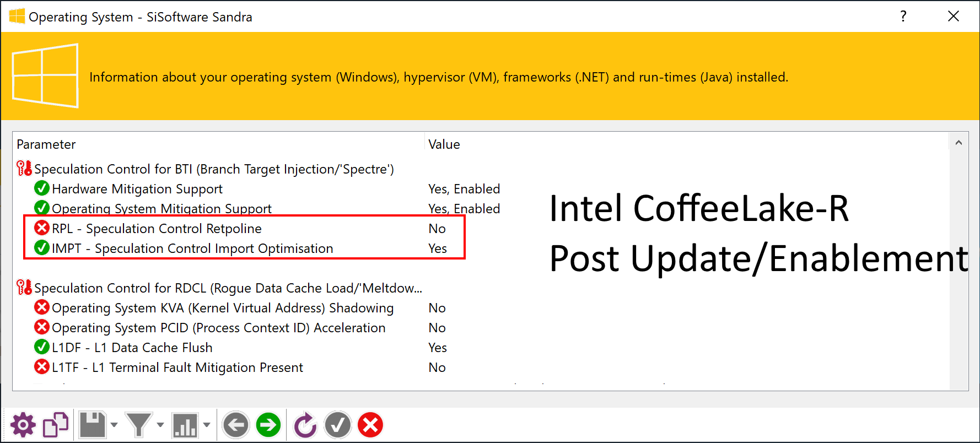Open the filter dropdown arrow
This screenshot has width=980, height=443.
pyautogui.click(x=160, y=425)
